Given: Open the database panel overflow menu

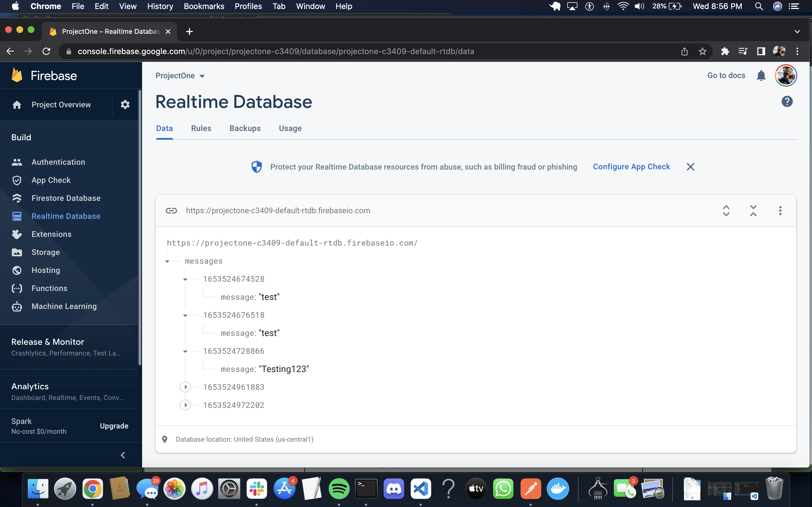Looking at the screenshot, I should click(780, 211).
